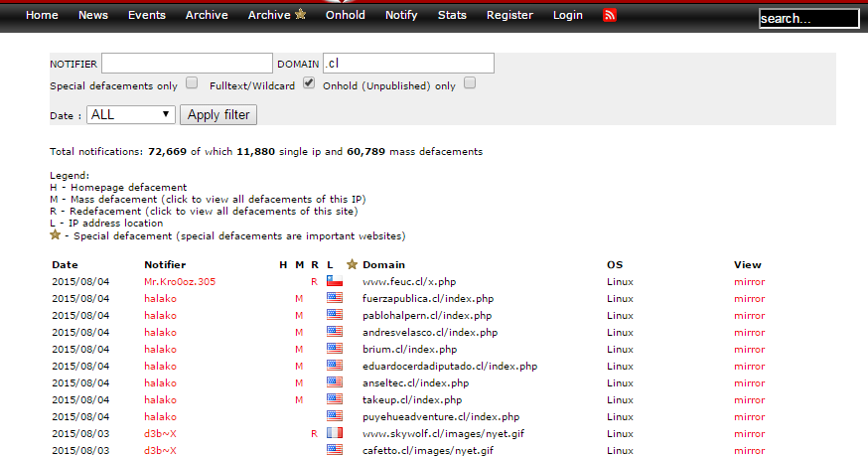Click Chile flag in www.feuc.cl row
This screenshot has width=868, height=456.
click(335, 281)
